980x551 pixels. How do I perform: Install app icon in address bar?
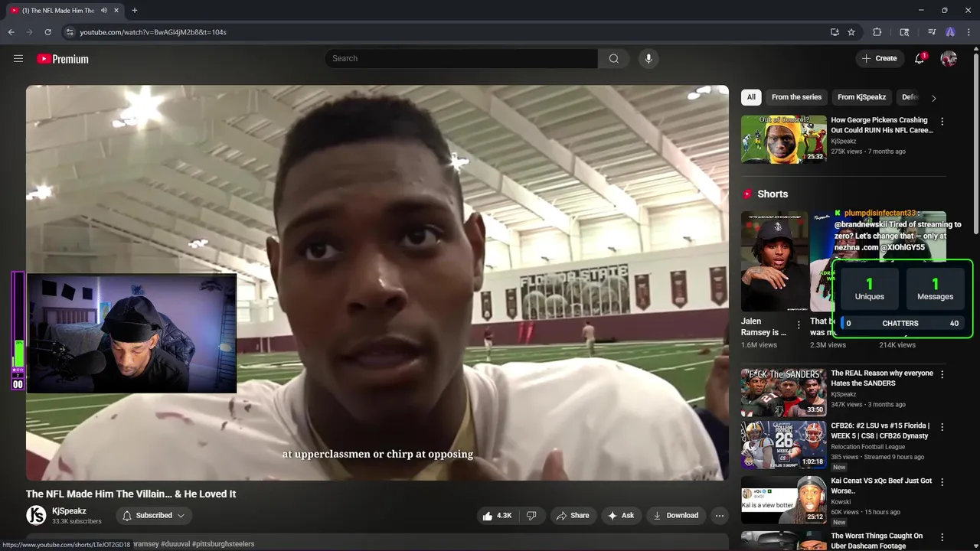tap(835, 32)
